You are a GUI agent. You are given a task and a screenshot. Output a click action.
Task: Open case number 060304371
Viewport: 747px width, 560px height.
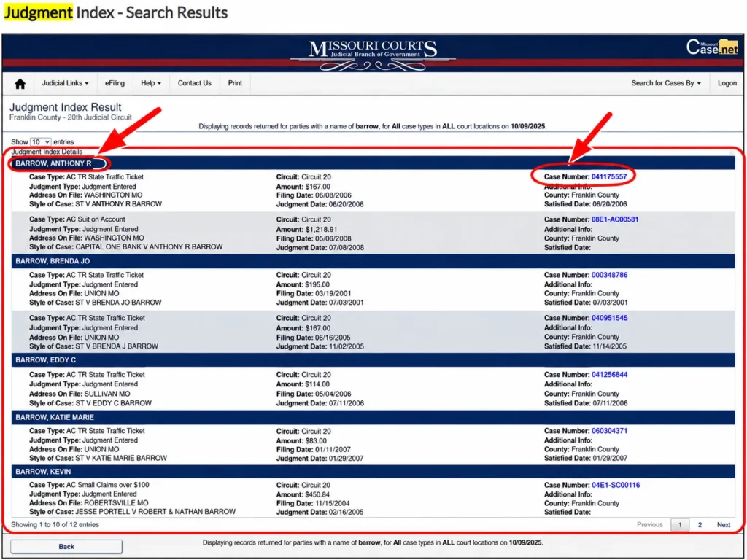[x=609, y=431]
